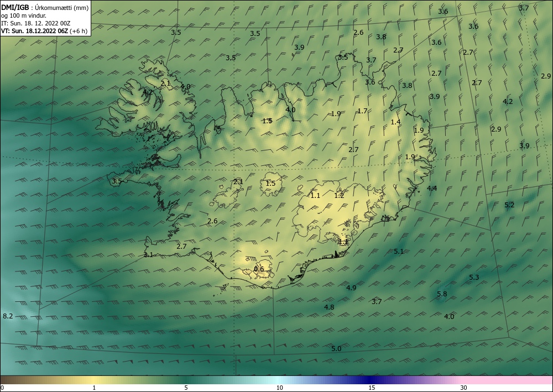The width and height of the screenshot is (553, 392).
Task: Click the 5.1 value off the southeast coast
Action: (399, 251)
